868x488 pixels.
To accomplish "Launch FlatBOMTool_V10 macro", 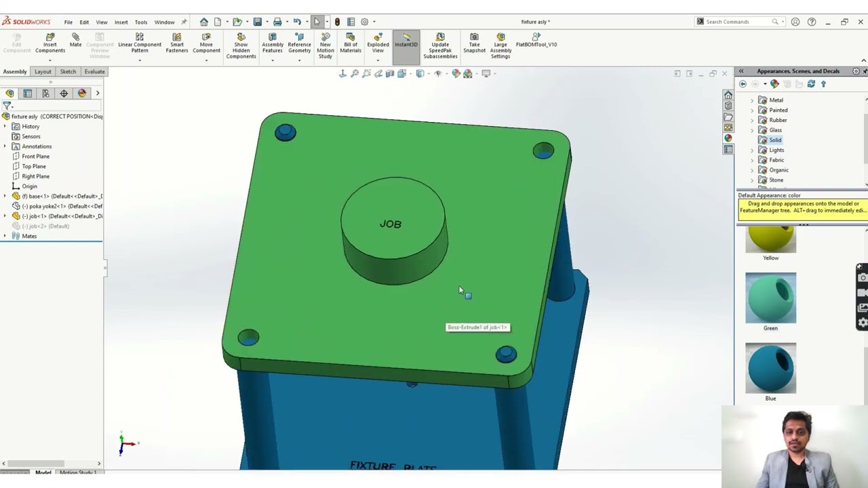I will [536, 40].
